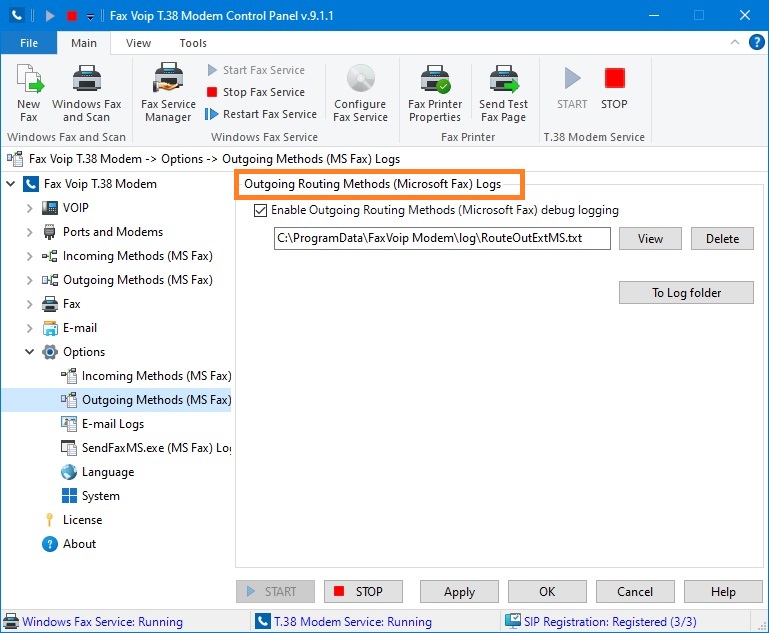Open Configure Fax Service
Viewport: 769px width, 633px height.
[x=360, y=93]
